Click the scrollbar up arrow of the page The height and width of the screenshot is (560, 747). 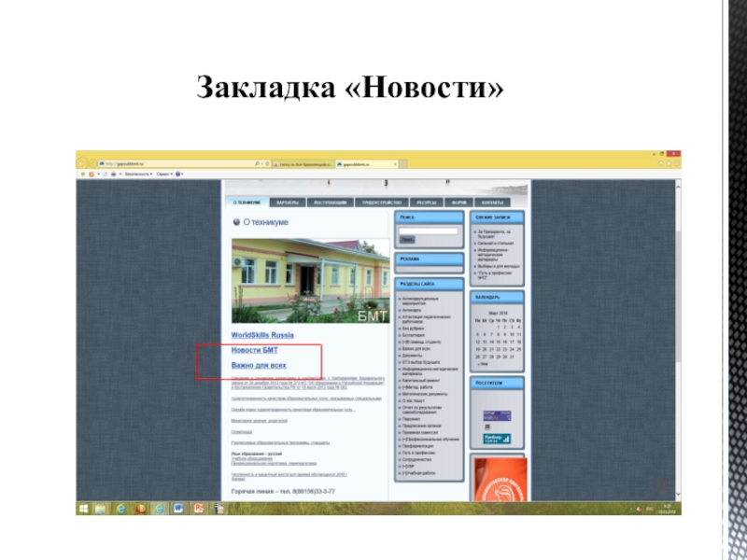pyautogui.click(x=678, y=188)
